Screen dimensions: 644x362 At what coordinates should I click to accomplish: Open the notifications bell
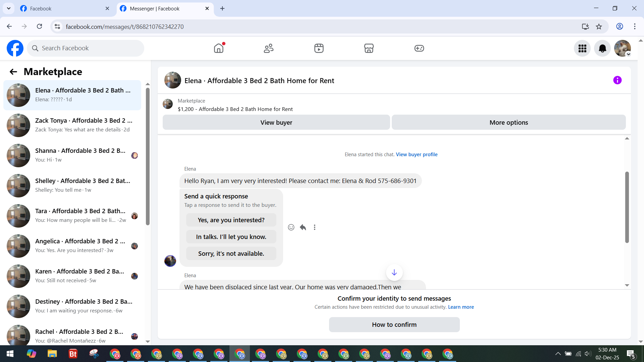pyautogui.click(x=602, y=49)
